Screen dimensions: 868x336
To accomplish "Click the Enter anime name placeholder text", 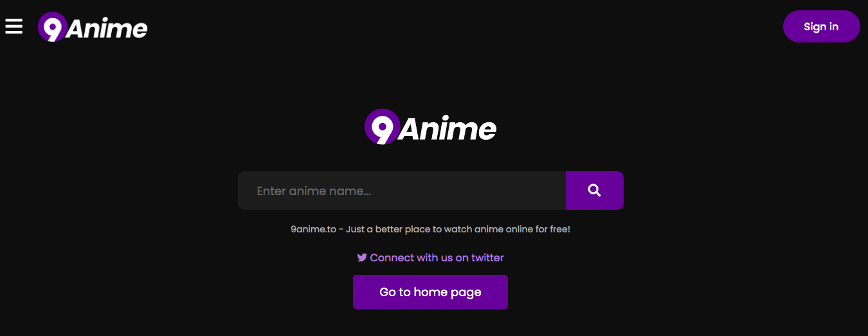I will click(314, 191).
